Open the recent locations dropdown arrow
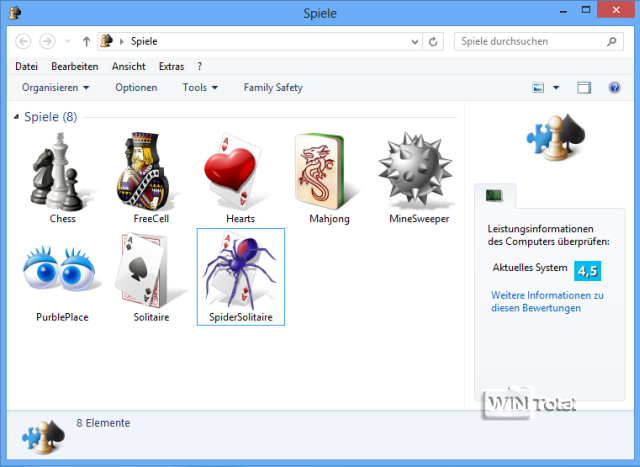This screenshot has height=467, width=640. click(x=68, y=41)
